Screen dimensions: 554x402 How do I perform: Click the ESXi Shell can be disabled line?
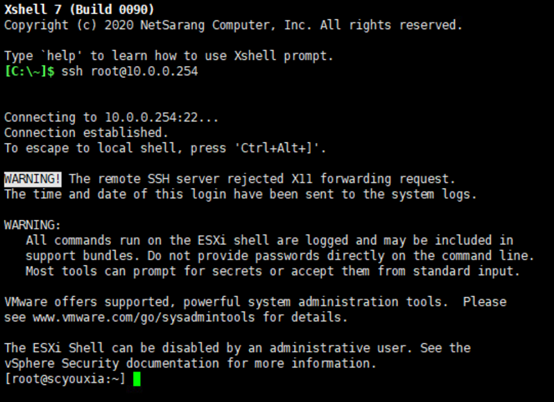click(237, 348)
